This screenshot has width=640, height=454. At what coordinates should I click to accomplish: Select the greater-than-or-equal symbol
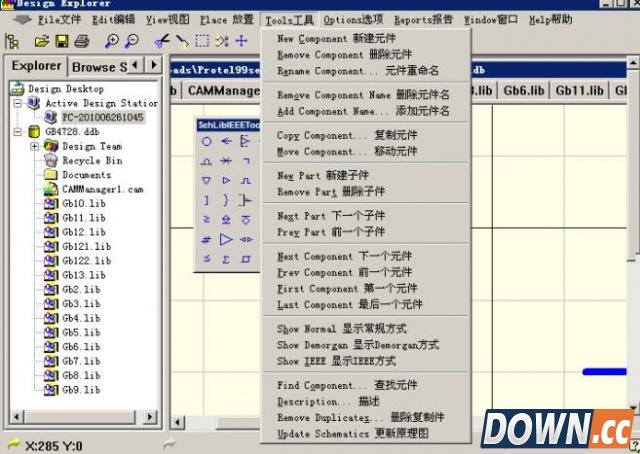click(x=207, y=220)
